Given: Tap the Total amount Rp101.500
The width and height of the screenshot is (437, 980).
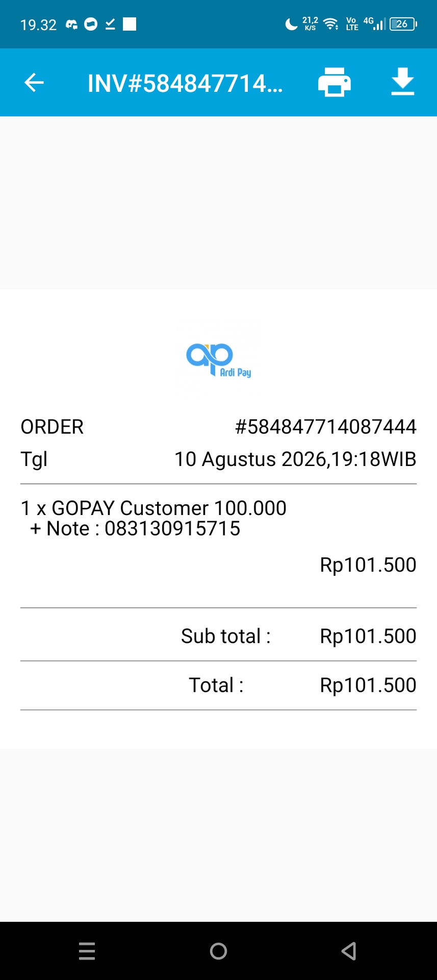Looking at the screenshot, I should (368, 685).
